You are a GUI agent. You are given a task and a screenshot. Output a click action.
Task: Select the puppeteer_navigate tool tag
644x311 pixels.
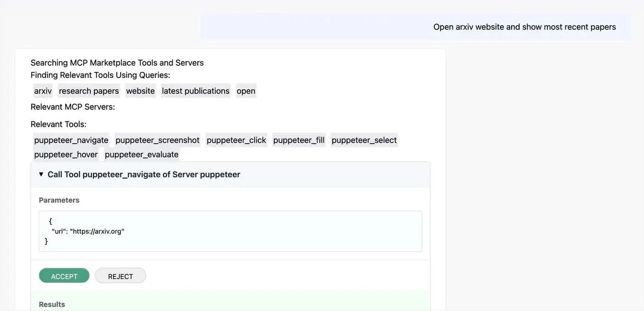tap(71, 140)
